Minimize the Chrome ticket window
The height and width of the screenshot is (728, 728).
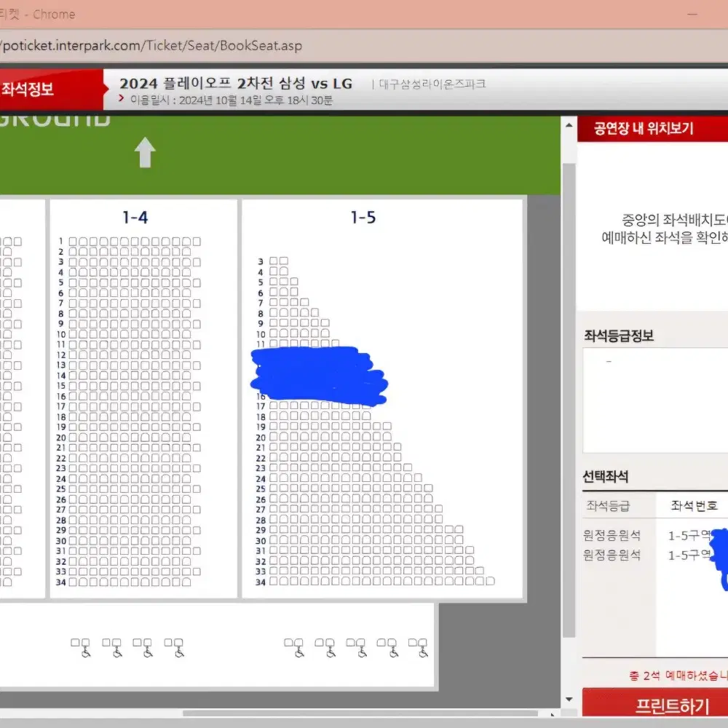[692, 14]
